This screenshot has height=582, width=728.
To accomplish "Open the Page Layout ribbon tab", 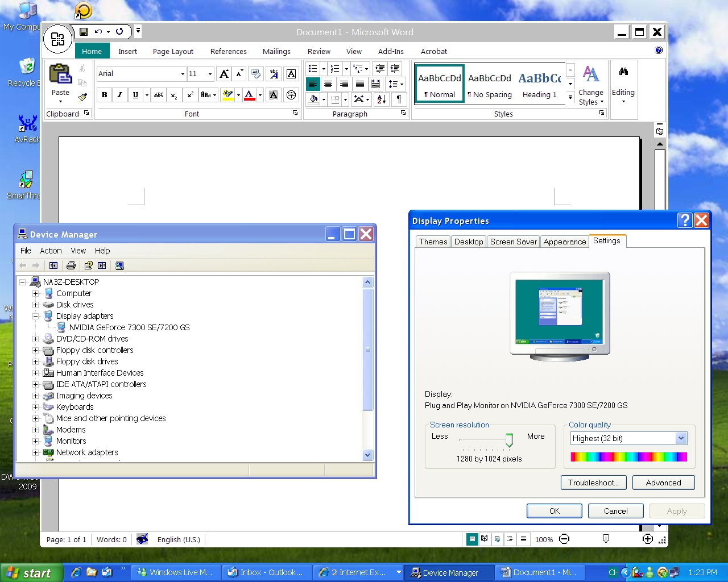I will tap(173, 51).
